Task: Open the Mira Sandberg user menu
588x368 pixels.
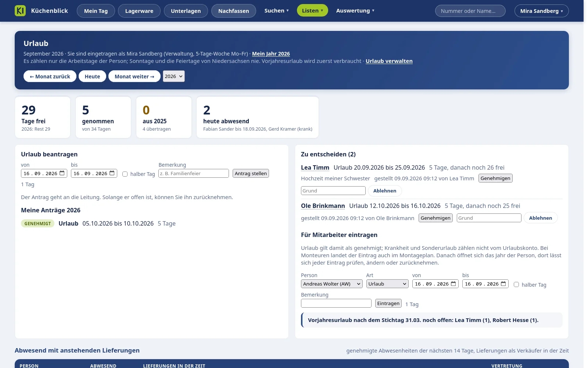Action: [x=542, y=11]
